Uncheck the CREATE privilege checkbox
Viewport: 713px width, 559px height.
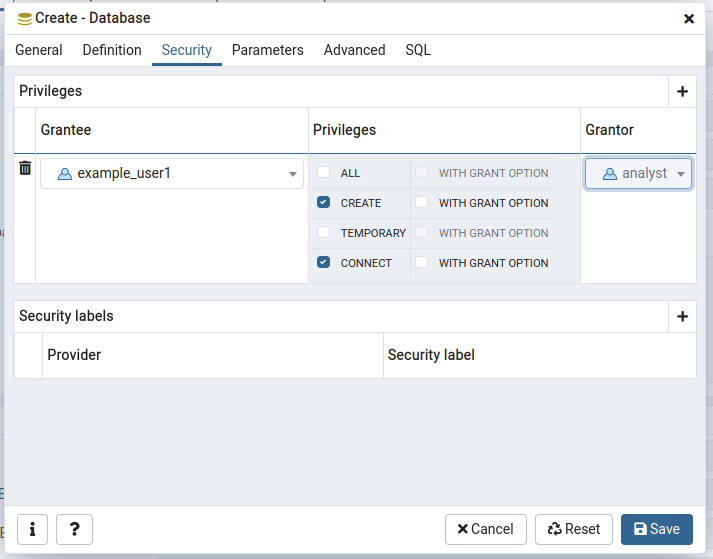(324, 203)
